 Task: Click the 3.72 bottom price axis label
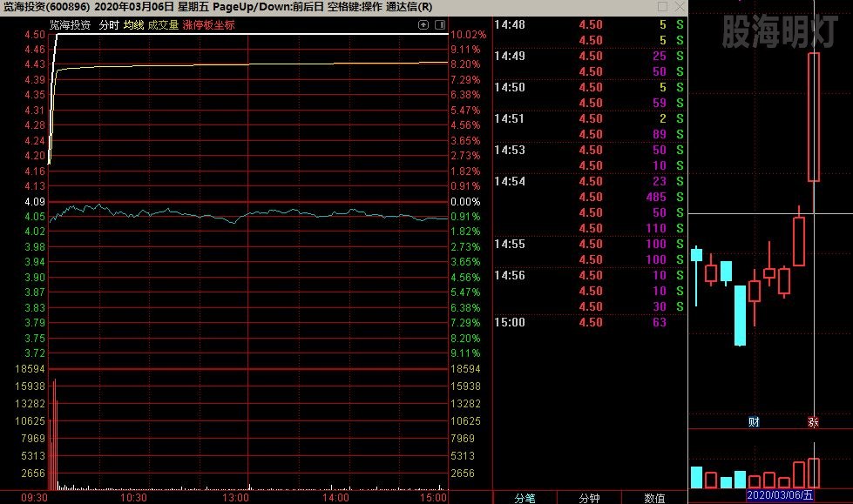[35, 353]
